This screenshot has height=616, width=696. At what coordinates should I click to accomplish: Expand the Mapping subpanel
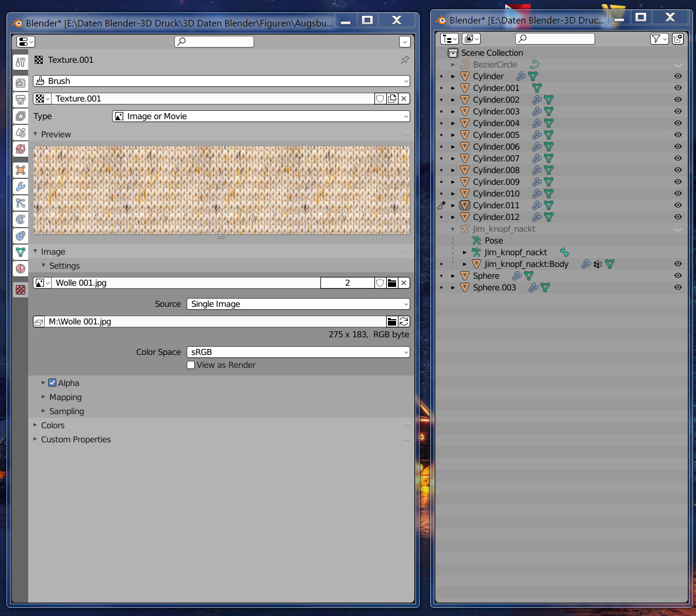click(65, 397)
